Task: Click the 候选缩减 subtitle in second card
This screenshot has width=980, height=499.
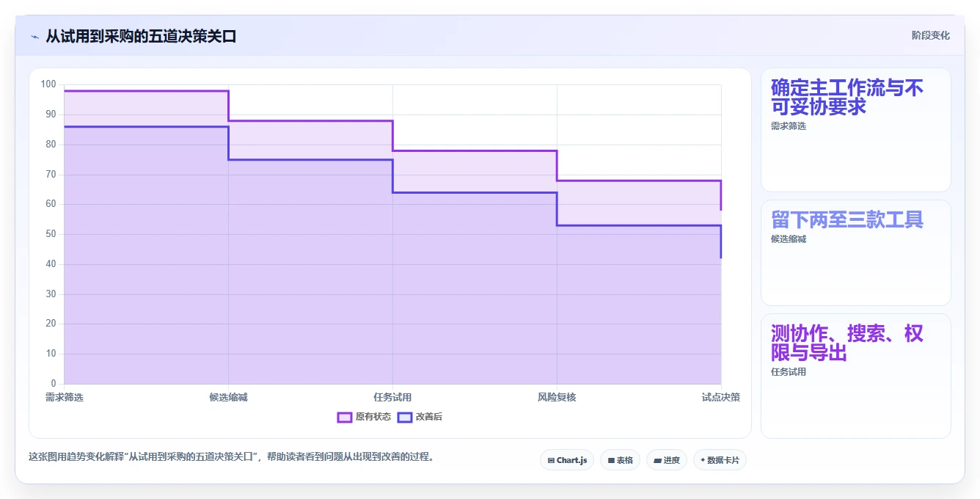Action: (x=789, y=239)
